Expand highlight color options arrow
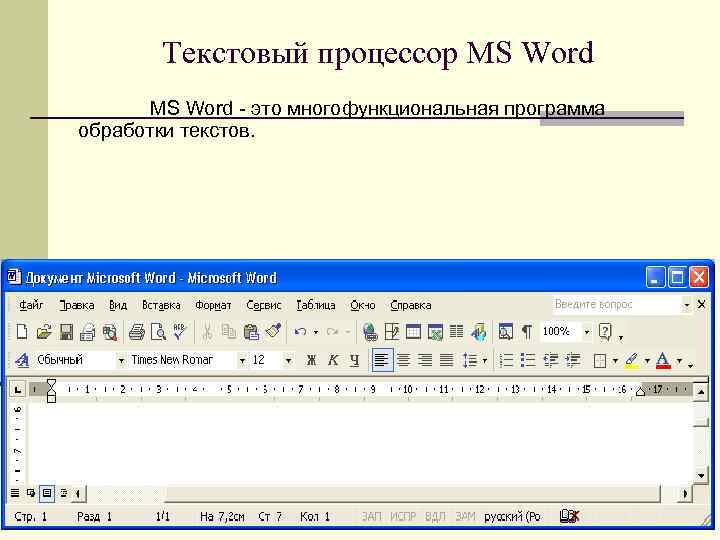Image resolution: width=720 pixels, height=540 pixels. (x=647, y=361)
